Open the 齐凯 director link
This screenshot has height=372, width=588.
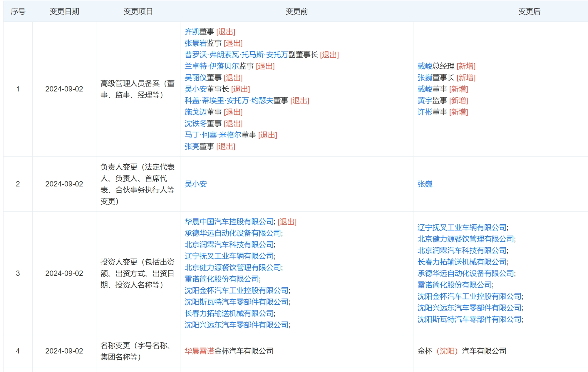click(192, 31)
